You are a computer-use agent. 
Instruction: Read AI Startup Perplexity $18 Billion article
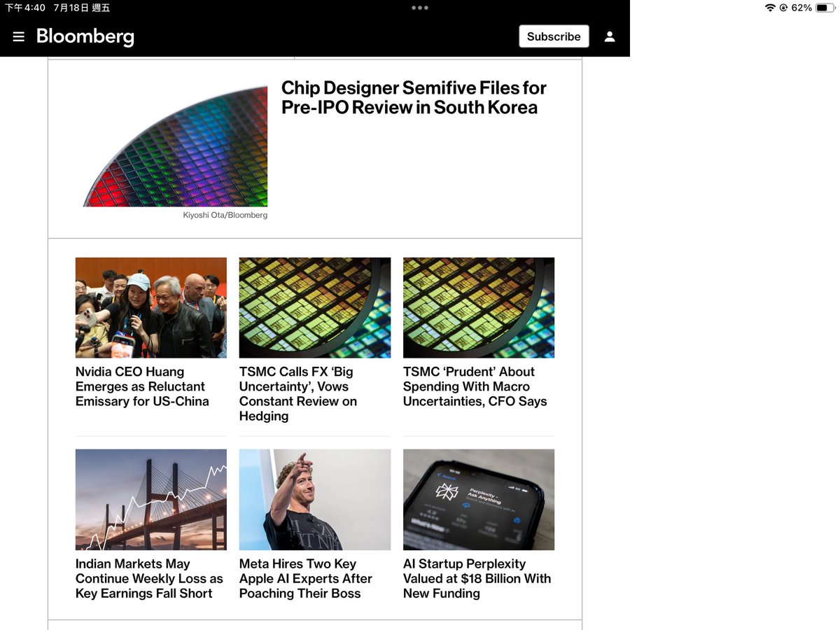click(x=477, y=578)
